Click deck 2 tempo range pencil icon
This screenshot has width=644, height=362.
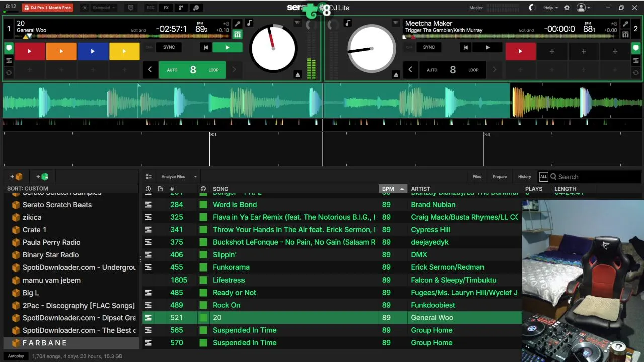(x=625, y=24)
